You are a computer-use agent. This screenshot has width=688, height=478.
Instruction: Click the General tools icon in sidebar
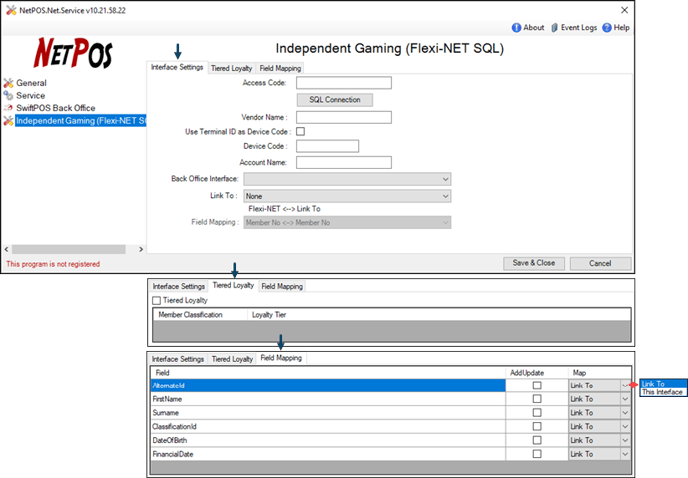tap(8, 83)
